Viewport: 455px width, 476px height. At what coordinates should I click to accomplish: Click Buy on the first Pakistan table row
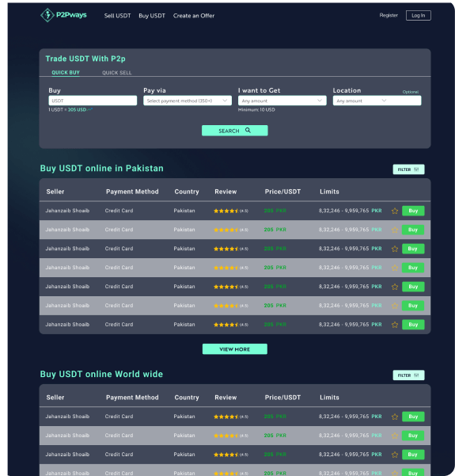pyautogui.click(x=413, y=211)
